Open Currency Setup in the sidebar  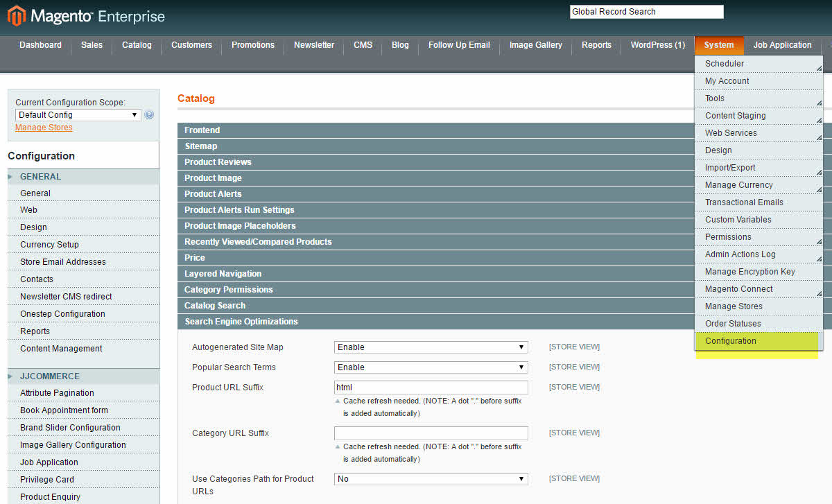click(49, 244)
